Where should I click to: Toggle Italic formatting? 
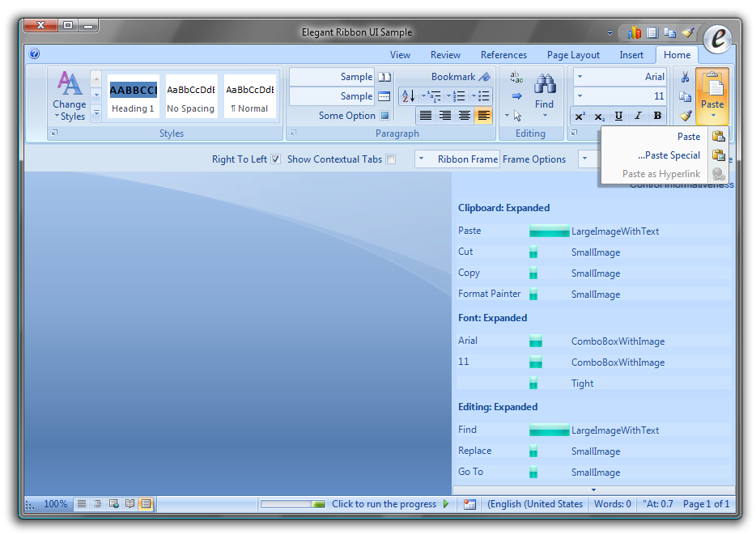638,116
